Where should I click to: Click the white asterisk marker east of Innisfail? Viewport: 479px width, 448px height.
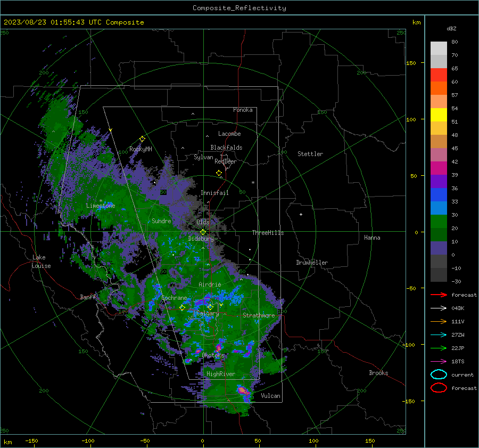pos(253,183)
